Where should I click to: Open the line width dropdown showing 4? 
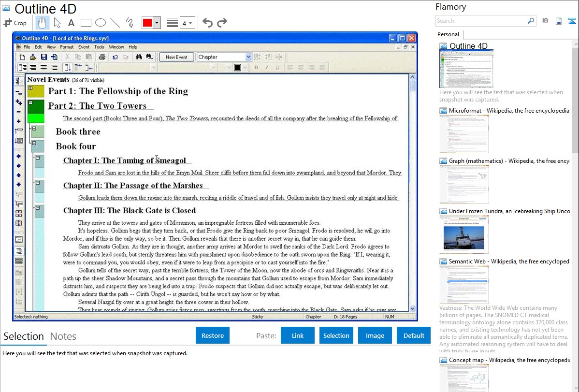pyautogui.click(x=188, y=23)
